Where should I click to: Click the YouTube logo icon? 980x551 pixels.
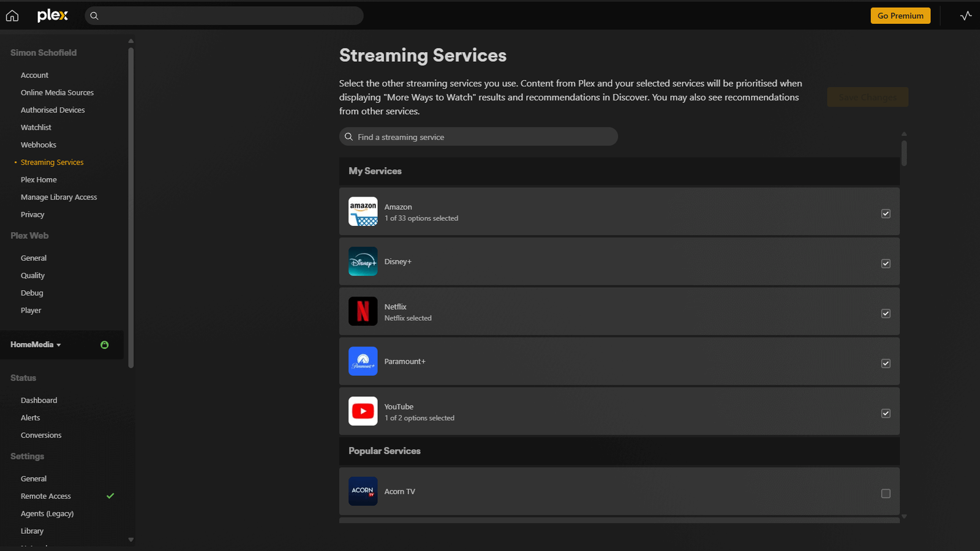tap(363, 411)
